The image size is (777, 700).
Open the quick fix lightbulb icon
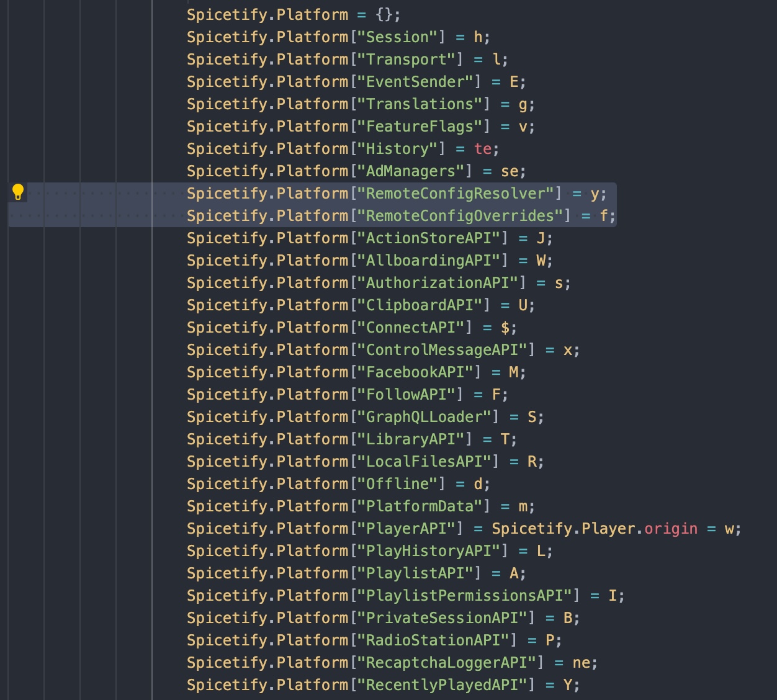[19, 192]
